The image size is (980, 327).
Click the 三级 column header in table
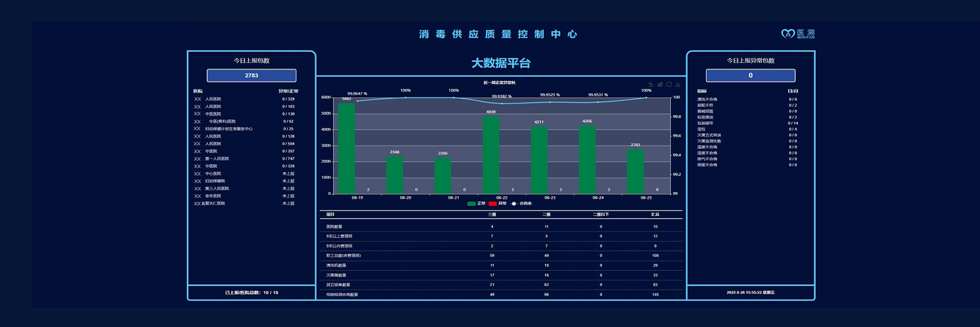pyautogui.click(x=492, y=215)
